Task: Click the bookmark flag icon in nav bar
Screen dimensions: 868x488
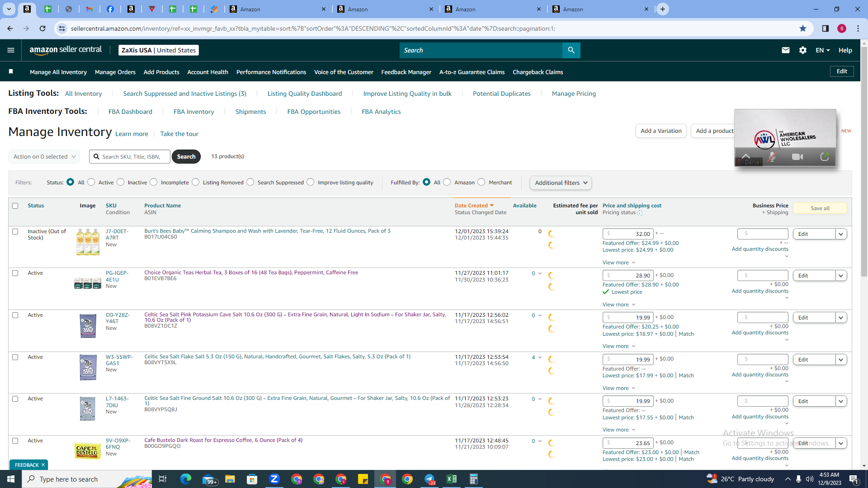Action: click(x=11, y=72)
